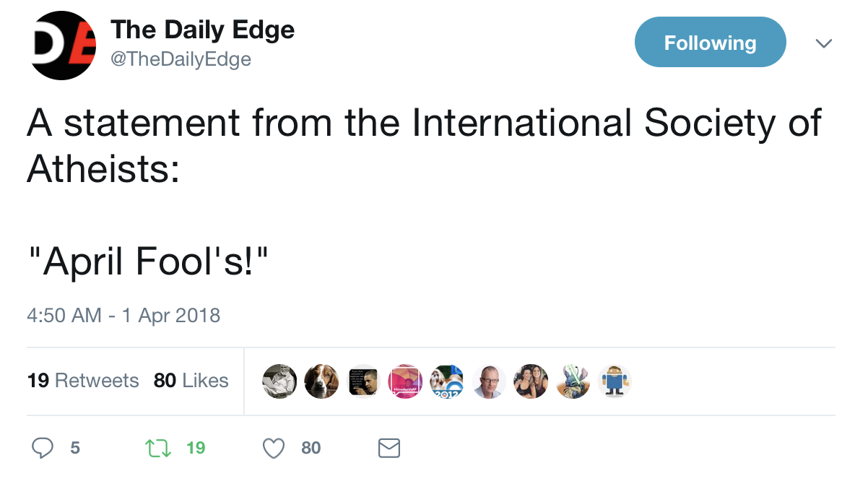
Task: Click the @TheDailyEdge handle
Action: click(181, 59)
